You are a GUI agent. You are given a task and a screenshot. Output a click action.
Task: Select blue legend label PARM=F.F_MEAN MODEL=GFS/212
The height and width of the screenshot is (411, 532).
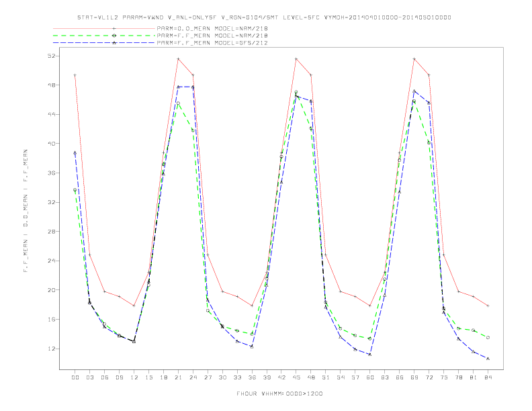[x=212, y=43]
